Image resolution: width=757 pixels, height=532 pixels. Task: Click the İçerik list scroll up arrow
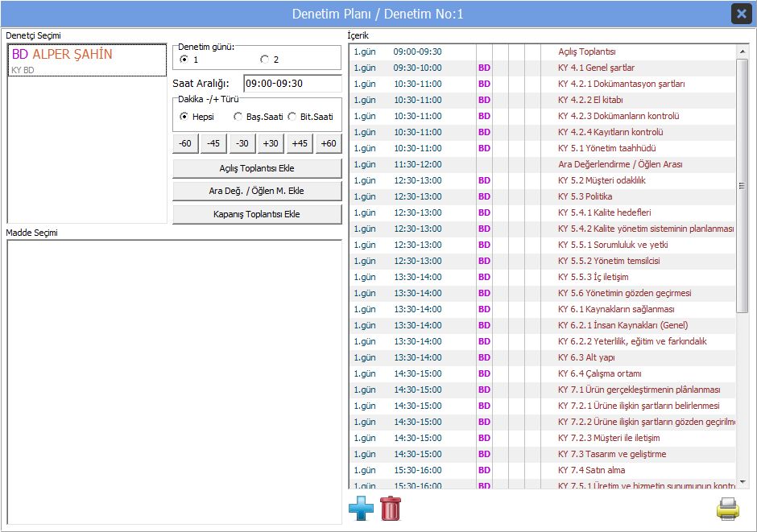(x=742, y=52)
